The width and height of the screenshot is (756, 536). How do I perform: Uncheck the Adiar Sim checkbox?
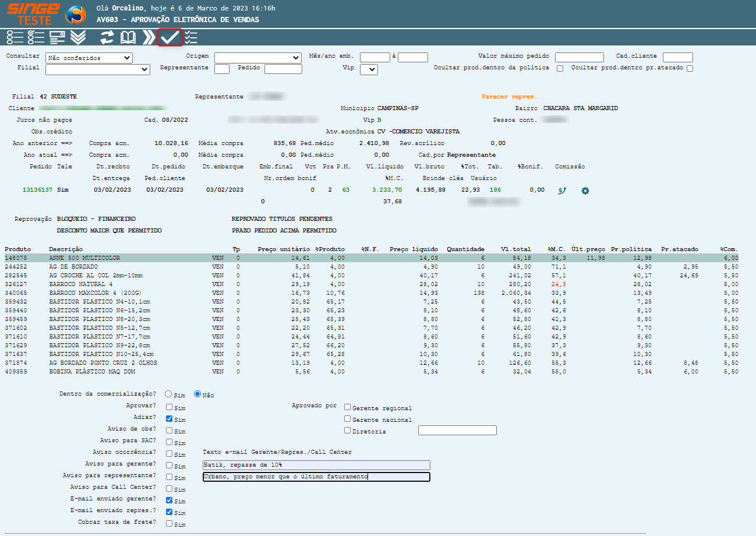tap(169, 418)
